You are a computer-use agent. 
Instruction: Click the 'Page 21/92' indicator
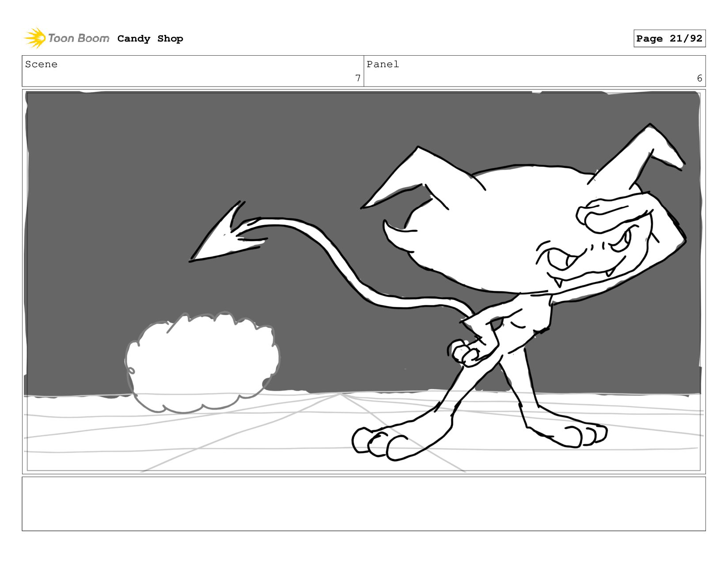(x=669, y=38)
